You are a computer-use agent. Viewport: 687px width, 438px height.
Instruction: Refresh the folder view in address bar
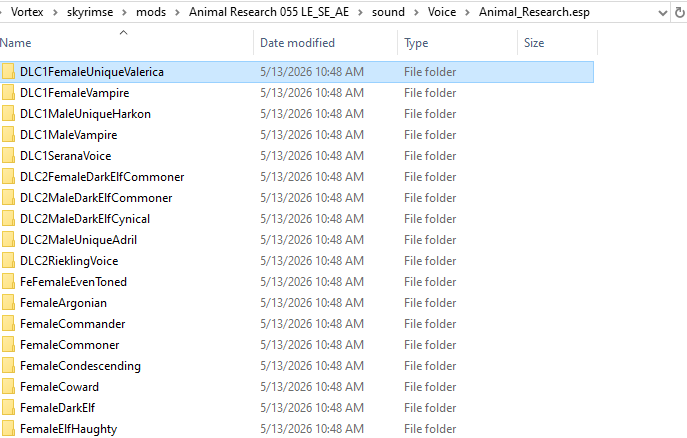[680, 13]
